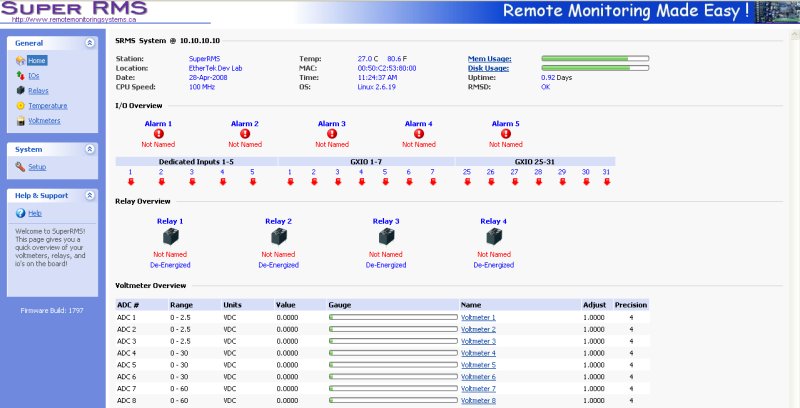Click the Disk Usage progress bar

point(595,68)
